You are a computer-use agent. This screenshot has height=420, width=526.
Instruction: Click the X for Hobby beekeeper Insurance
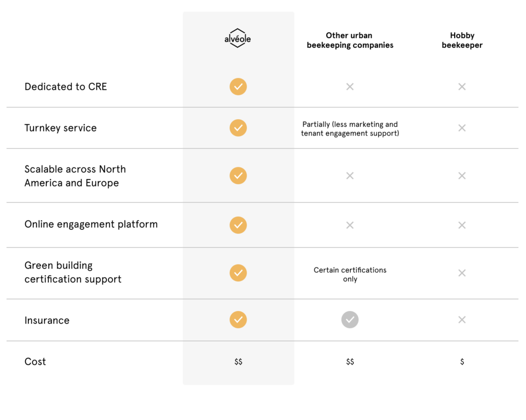point(462,319)
